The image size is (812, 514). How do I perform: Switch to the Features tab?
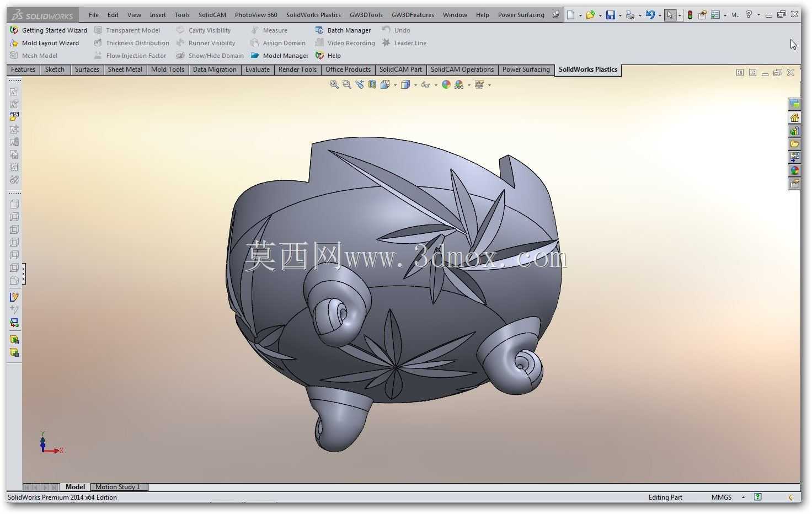(23, 69)
